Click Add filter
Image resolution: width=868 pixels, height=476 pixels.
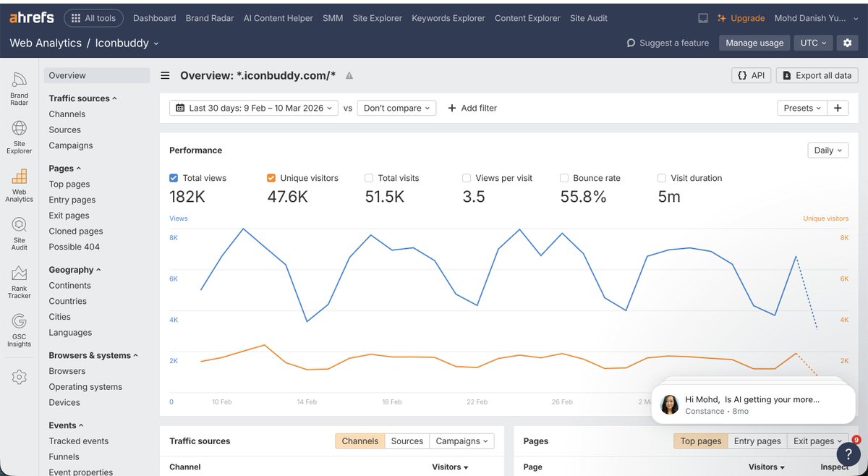tap(472, 108)
